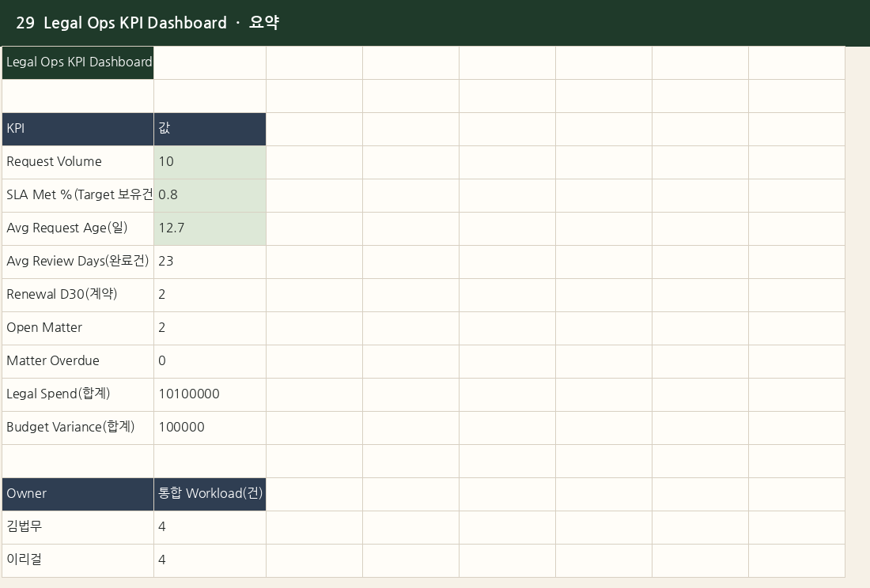
Task: Click the Legal Spend value 10100000
Action: click(x=210, y=395)
